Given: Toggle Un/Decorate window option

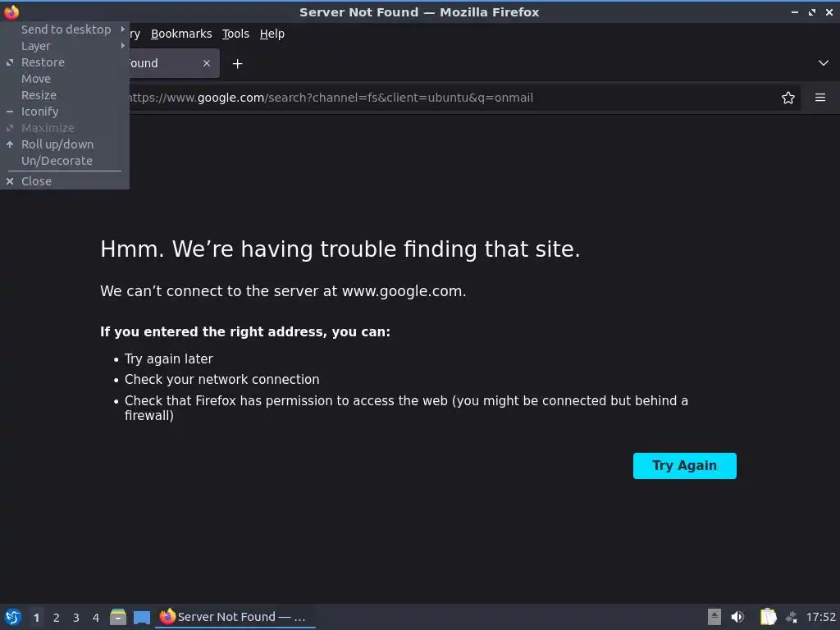Looking at the screenshot, I should click(x=65, y=161).
